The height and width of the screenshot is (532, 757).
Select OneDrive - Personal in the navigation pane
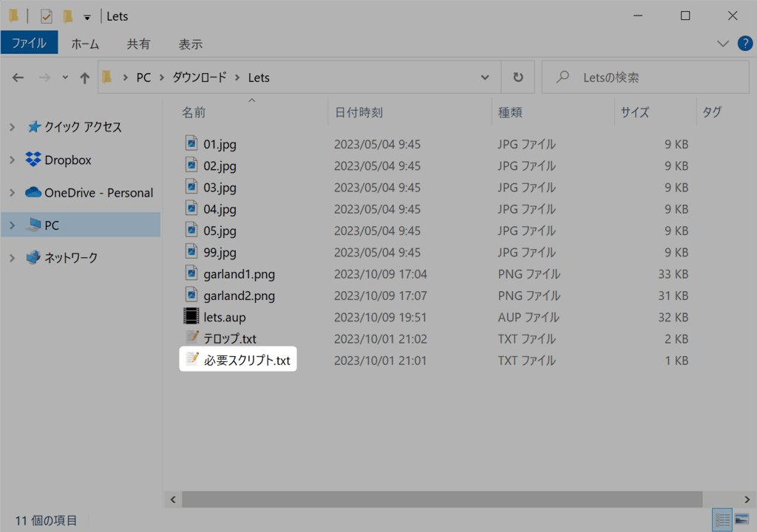point(89,192)
